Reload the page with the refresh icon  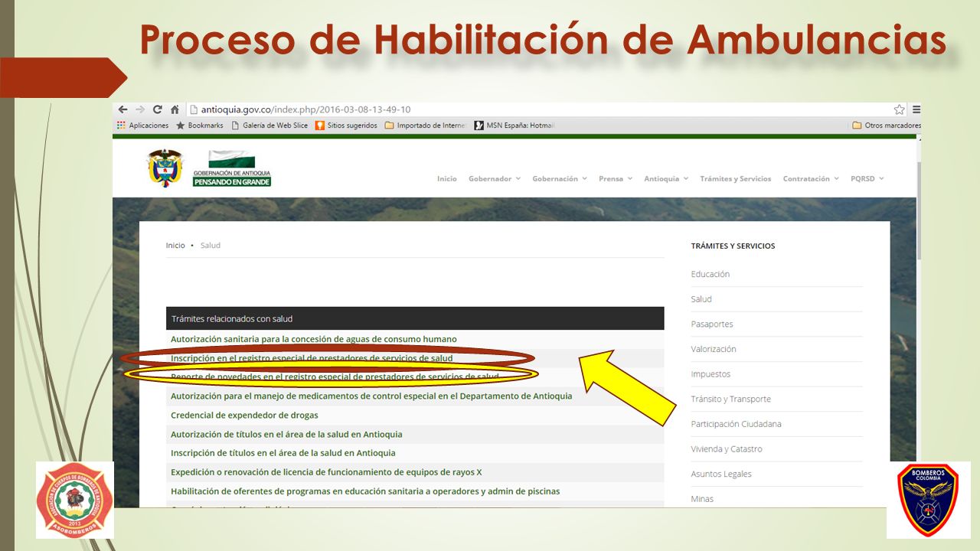coord(158,109)
